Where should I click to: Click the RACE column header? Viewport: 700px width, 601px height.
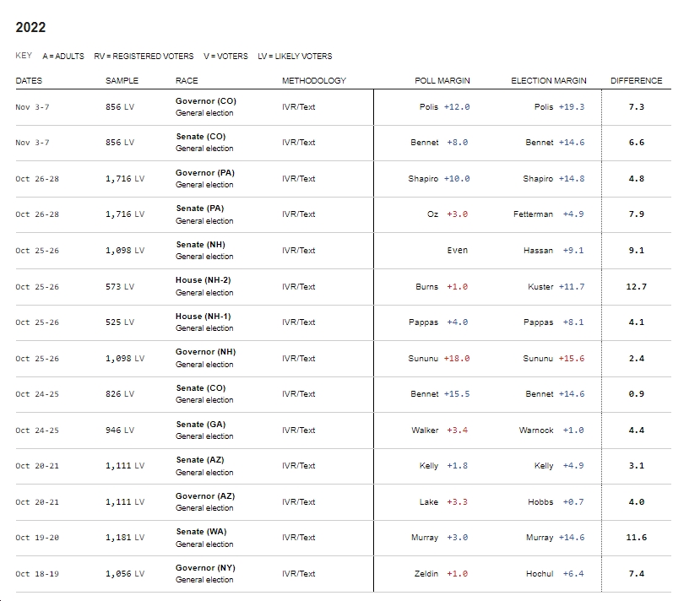point(187,81)
